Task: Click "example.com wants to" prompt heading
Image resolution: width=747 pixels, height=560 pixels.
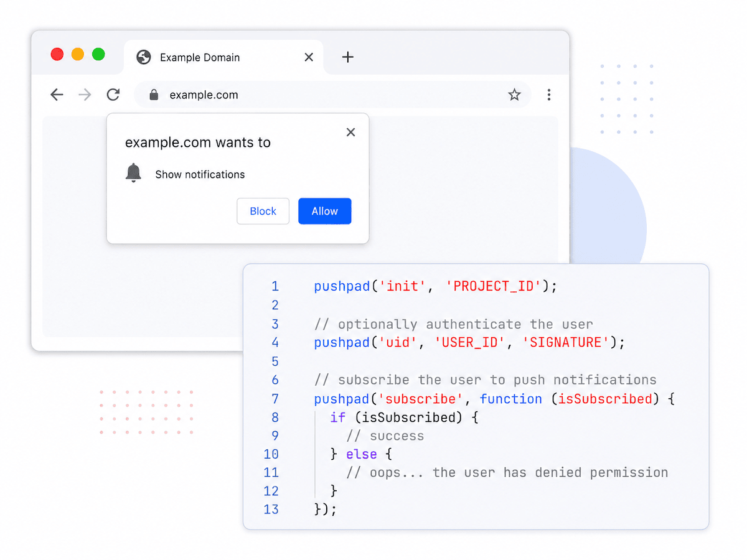Action: coord(198,142)
